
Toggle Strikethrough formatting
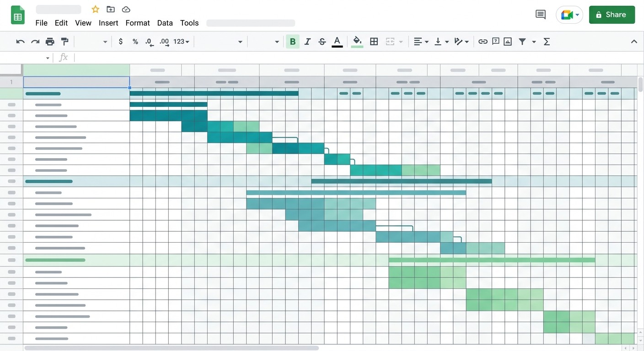tap(322, 42)
